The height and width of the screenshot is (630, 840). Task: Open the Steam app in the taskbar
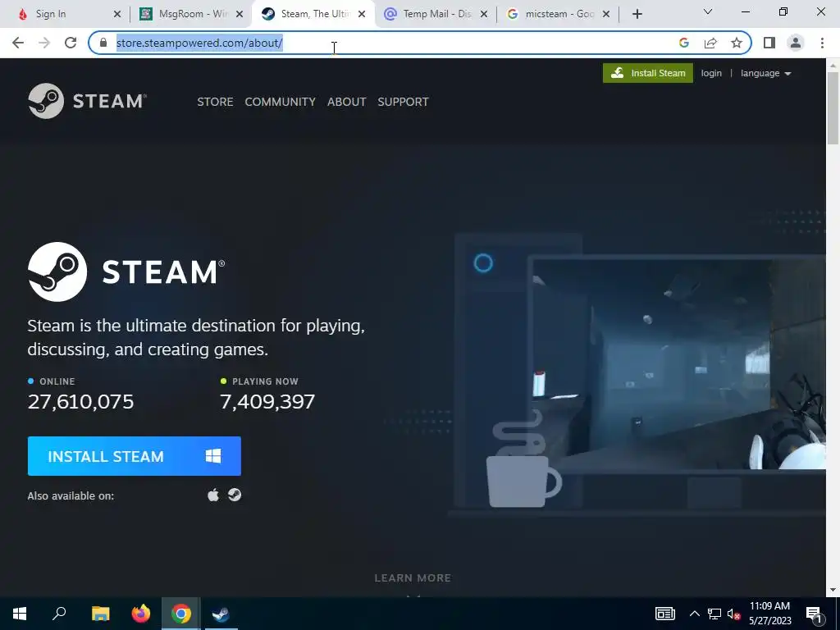click(x=221, y=614)
